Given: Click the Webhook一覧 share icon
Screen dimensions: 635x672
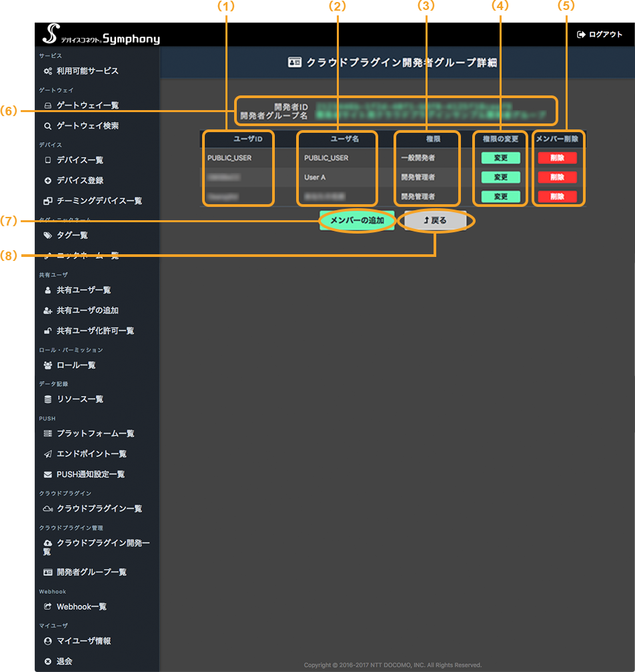Looking at the screenshot, I should (x=48, y=607).
